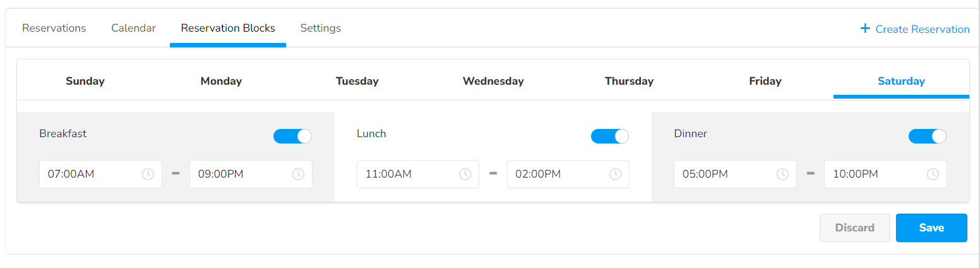Click clock icon in Dinner end time
980x268 pixels.
[x=932, y=174]
